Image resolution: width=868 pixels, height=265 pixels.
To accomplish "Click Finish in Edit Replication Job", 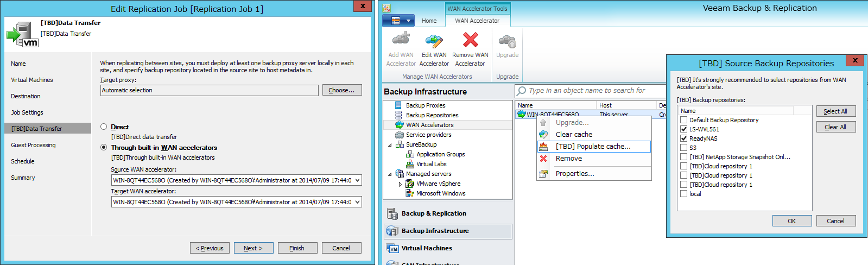I will click(297, 248).
